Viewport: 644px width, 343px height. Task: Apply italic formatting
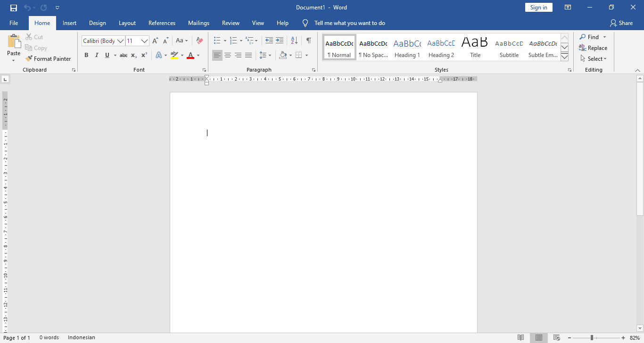pyautogui.click(x=97, y=55)
